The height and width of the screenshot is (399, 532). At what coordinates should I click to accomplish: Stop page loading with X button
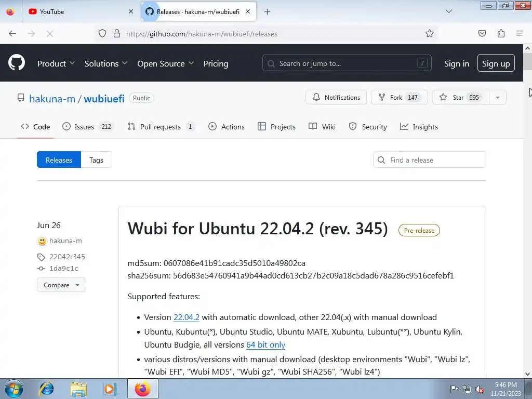pos(50,34)
